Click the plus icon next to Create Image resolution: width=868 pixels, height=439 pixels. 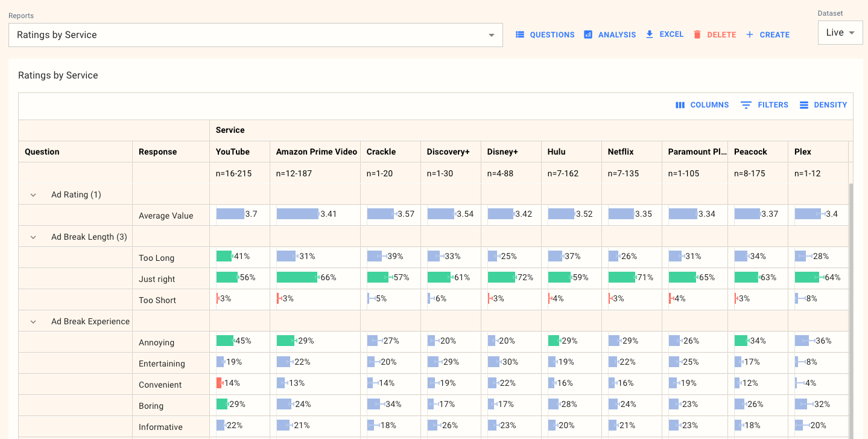tap(749, 34)
